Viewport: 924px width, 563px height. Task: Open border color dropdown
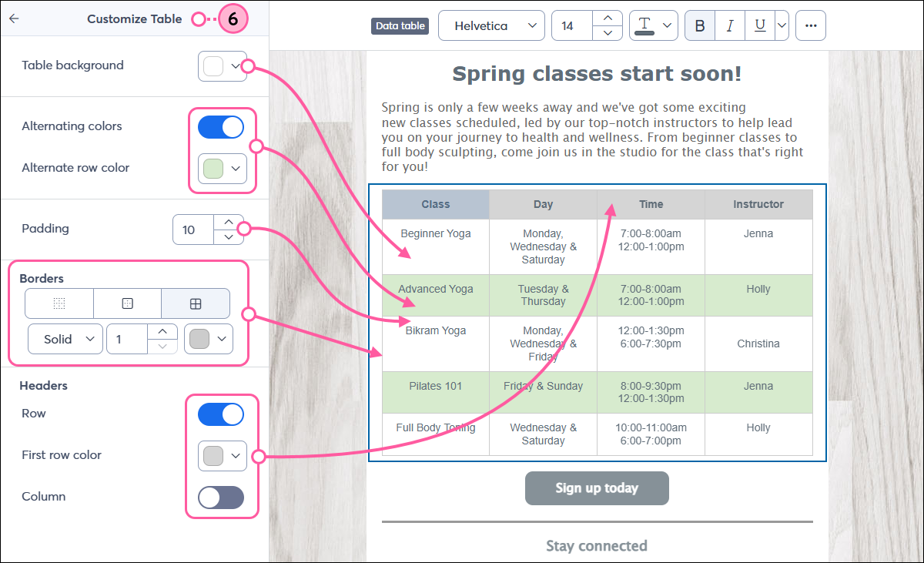pyautogui.click(x=209, y=339)
